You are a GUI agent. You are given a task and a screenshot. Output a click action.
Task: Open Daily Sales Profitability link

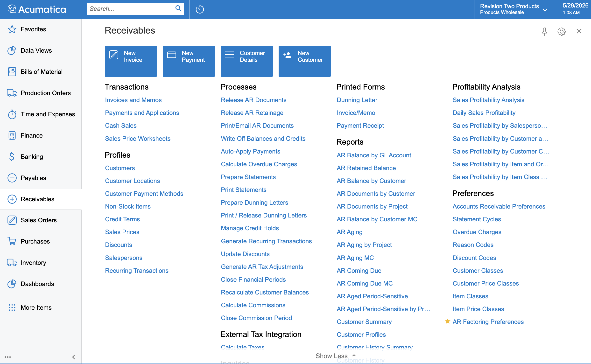[x=484, y=113]
